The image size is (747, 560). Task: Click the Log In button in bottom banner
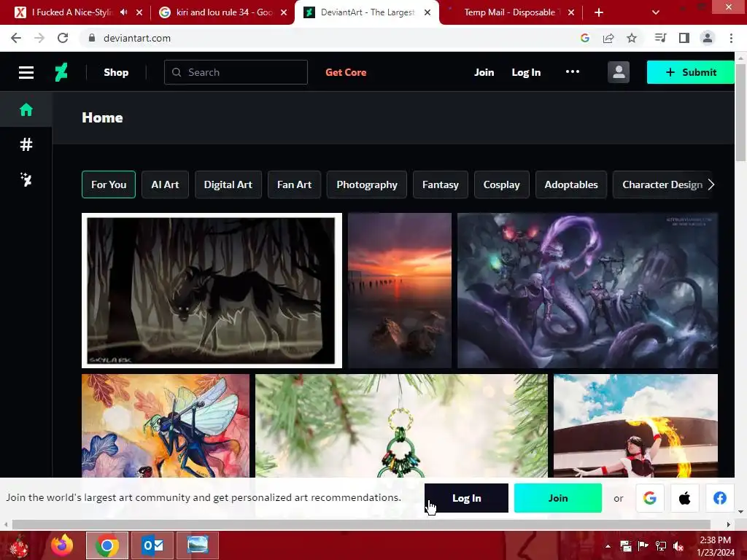click(466, 498)
